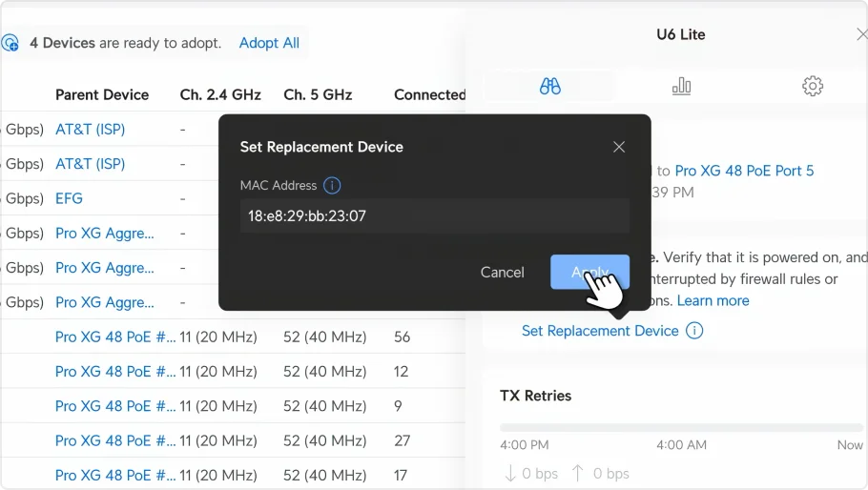
Task: Open the binoculars overview tab
Action: coord(549,86)
